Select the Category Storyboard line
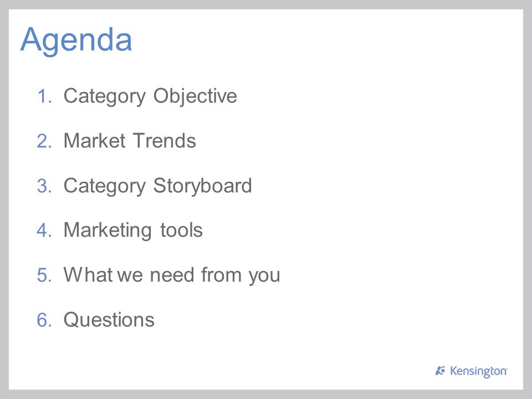532x399 pixels. coord(158,186)
